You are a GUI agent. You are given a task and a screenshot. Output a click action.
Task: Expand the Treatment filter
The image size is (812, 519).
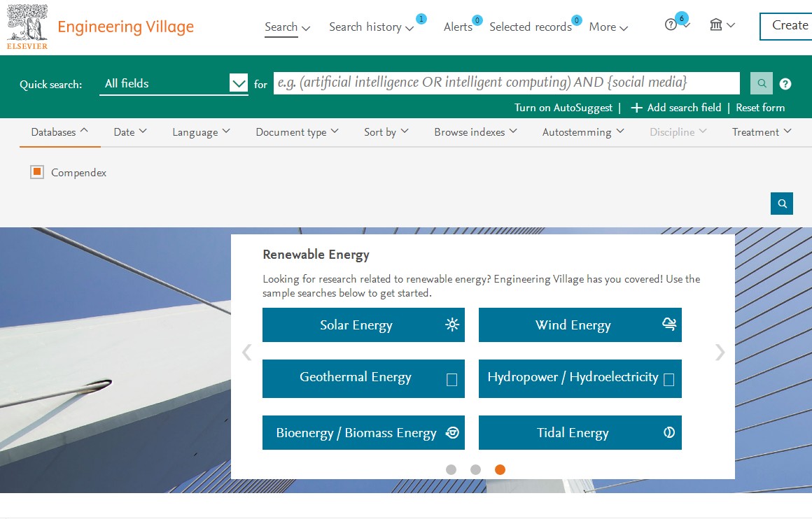762,132
